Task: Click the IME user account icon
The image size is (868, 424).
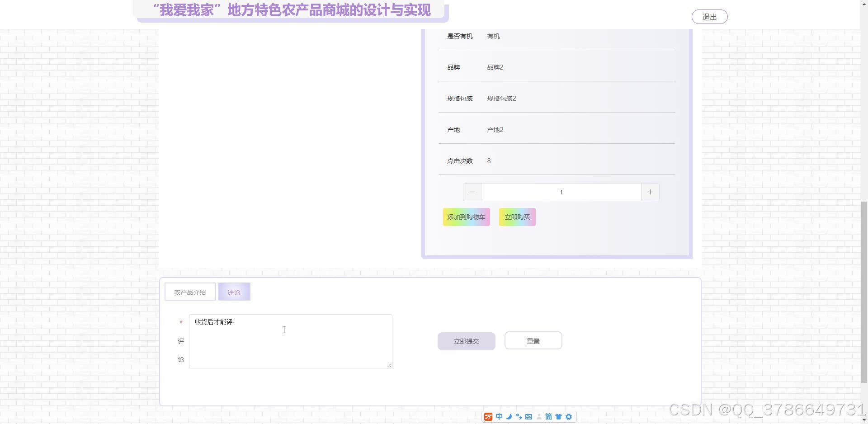Action: [x=538, y=416]
